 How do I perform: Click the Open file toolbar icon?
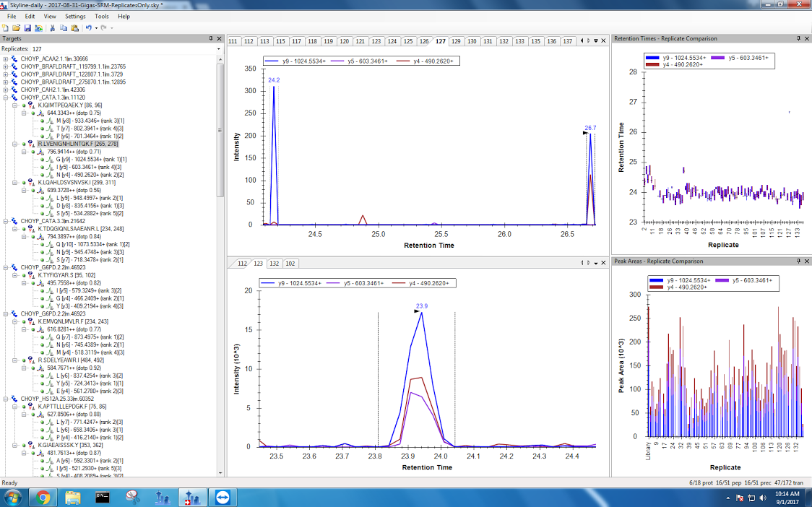pos(16,27)
